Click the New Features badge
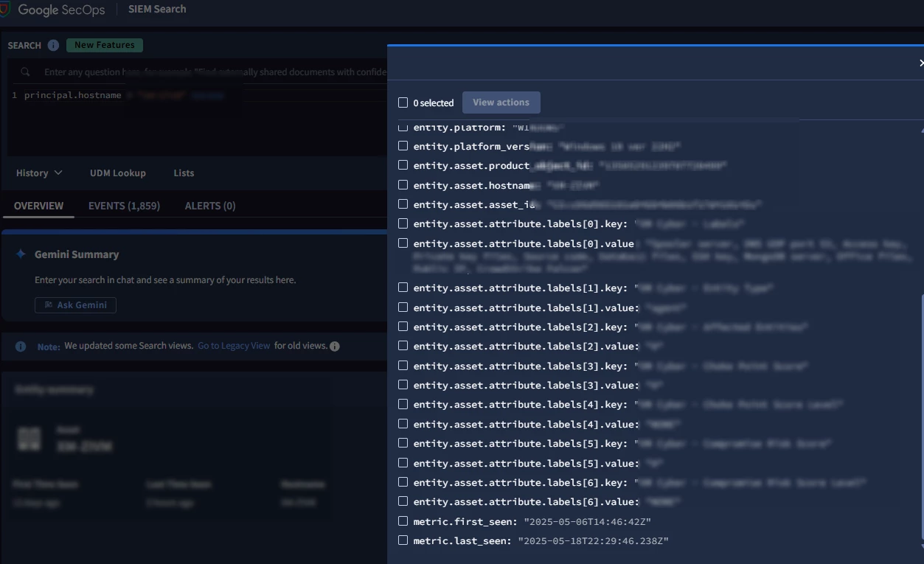Image resolution: width=924 pixels, height=564 pixels. click(105, 45)
